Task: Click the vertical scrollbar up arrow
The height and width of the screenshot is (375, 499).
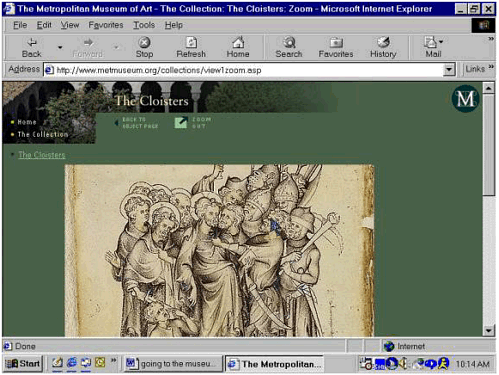Action: [x=489, y=88]
